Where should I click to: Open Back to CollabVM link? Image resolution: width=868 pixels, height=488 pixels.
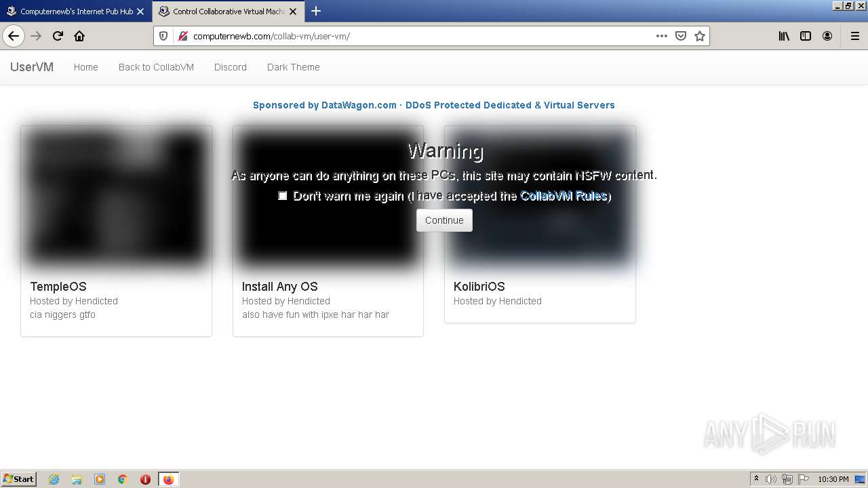[x=156, y=67]
